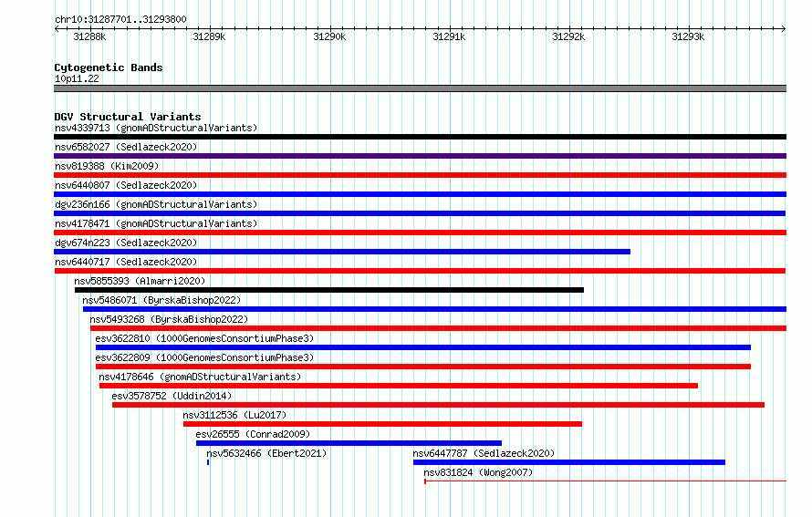Viewport: 812px width, 517px height.
Task: Click the red esv3622809 variant bar
Action: [x=423, y=367]
